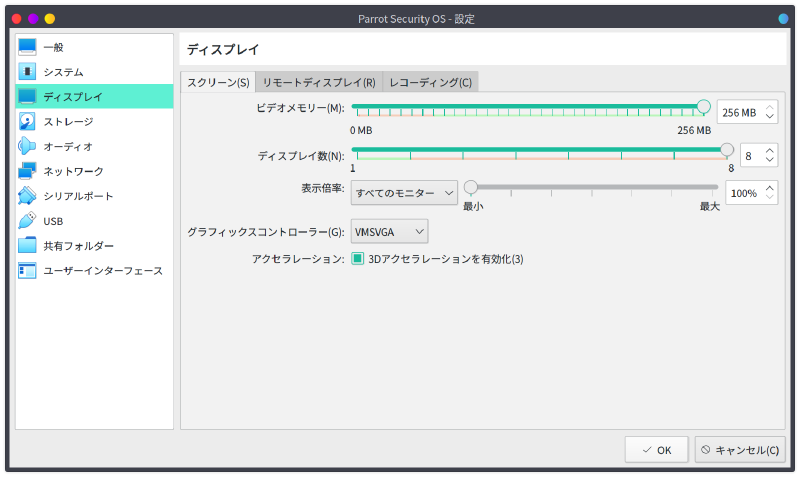Click the OK button

(x=657, y=450)
